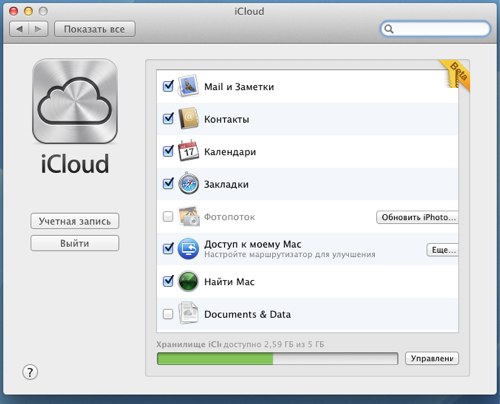Screen dimensions: 500x404
Task: Click the Показать все button
Action: (x=95, y=29)
